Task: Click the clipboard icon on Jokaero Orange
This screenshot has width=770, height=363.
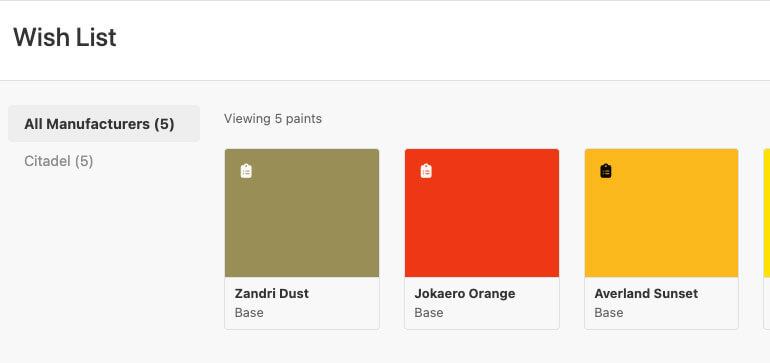Action: pyautogui.click(x=426, y=171)
